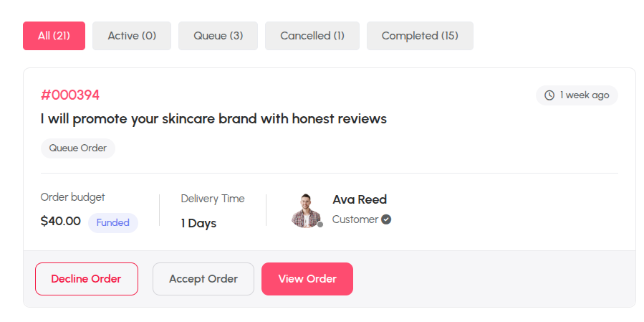Screen dimensions: 644x322
Task: Click the clock icon beside 1 week ago
Action: pyautogui.click(x=549, y=95)
